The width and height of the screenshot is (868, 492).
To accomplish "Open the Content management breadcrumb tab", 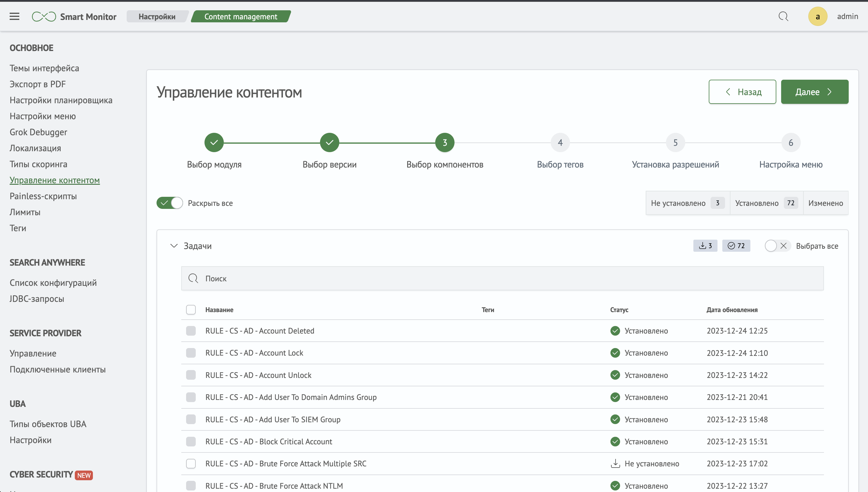I will pos(241,17).
